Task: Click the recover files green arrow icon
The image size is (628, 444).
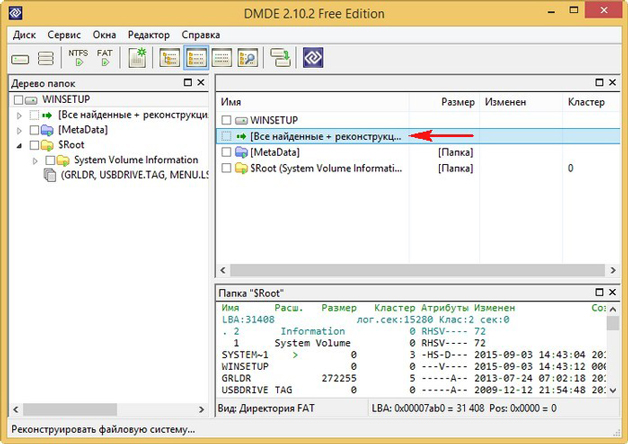Action: point(280,58)
